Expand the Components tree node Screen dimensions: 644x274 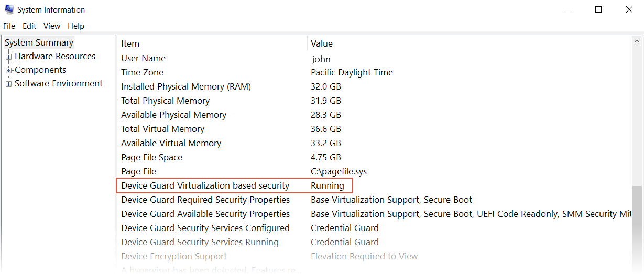click(8, 70)
